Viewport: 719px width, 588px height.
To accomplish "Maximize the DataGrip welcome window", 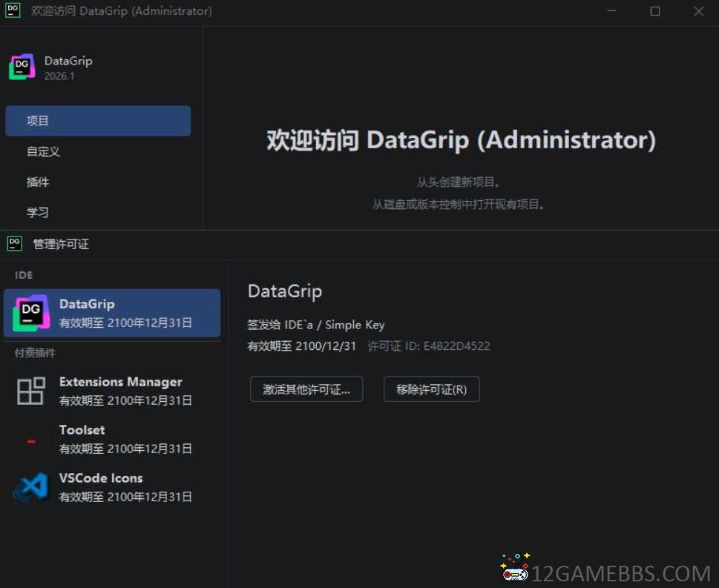I will (655, 10).
